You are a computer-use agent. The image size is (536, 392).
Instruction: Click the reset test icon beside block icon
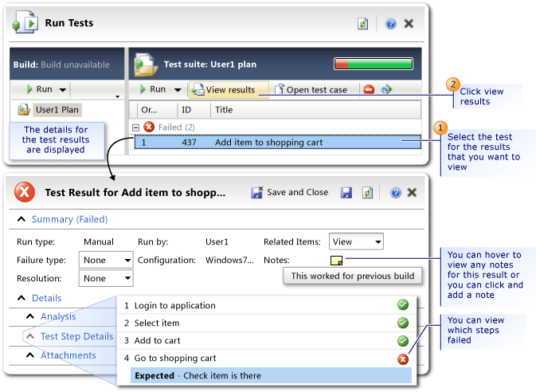387,90
